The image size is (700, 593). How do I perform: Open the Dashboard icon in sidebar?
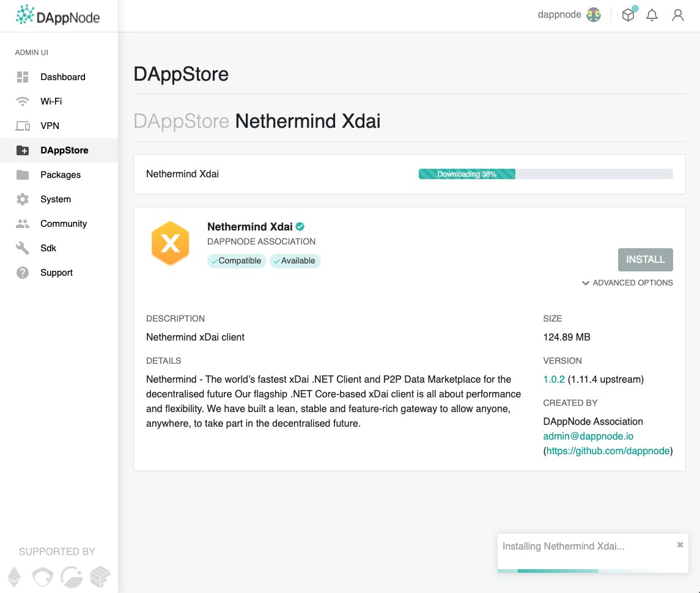(x=23, y=77)
